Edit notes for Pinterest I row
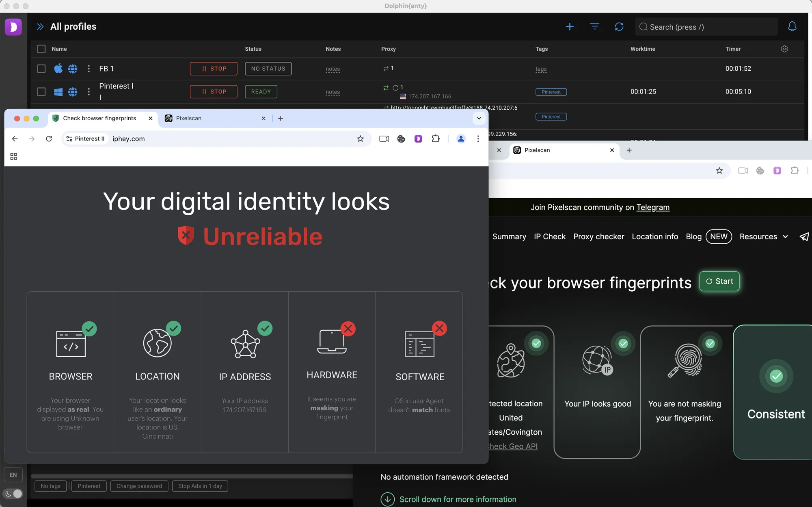 point(333,92)
